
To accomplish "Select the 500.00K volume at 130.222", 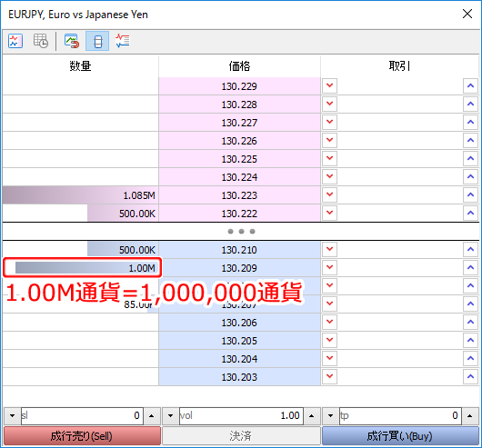I will [81, 214].
